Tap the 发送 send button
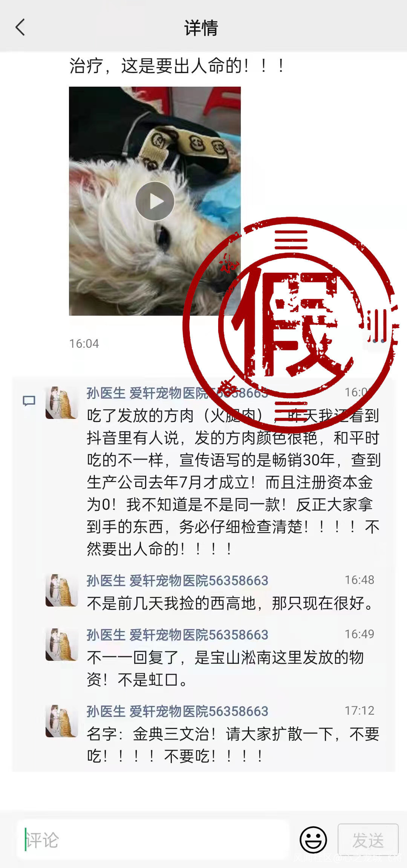Screen dimensions: 407x868 click(x=368, y=840)
